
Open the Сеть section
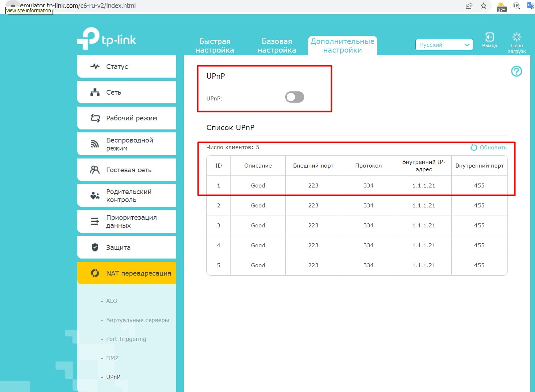[127, 92]
